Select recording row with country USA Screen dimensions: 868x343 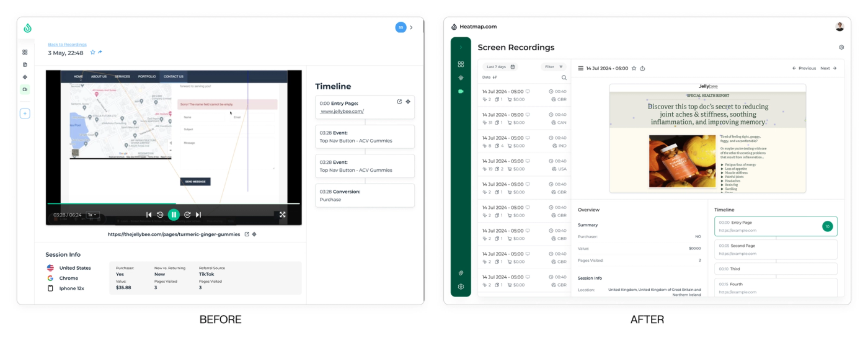(525, 164)
